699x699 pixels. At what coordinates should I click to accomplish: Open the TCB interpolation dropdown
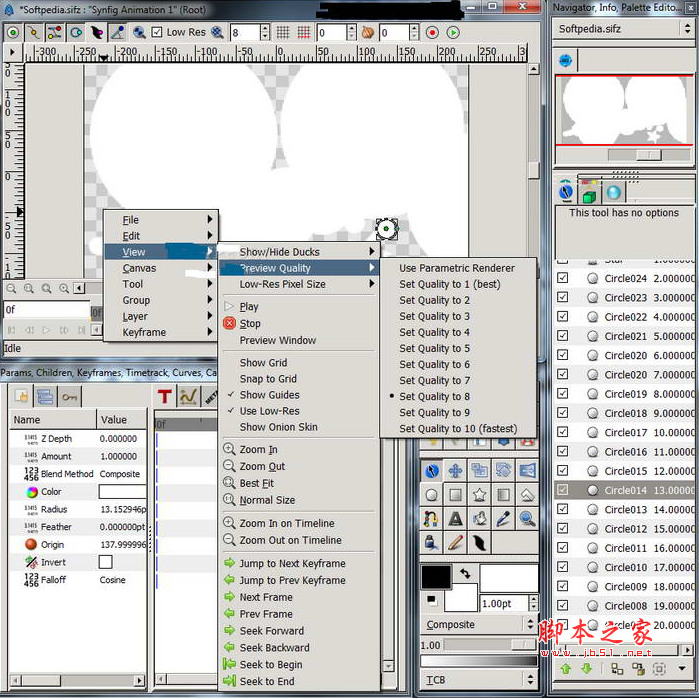(x=478, y=679)
